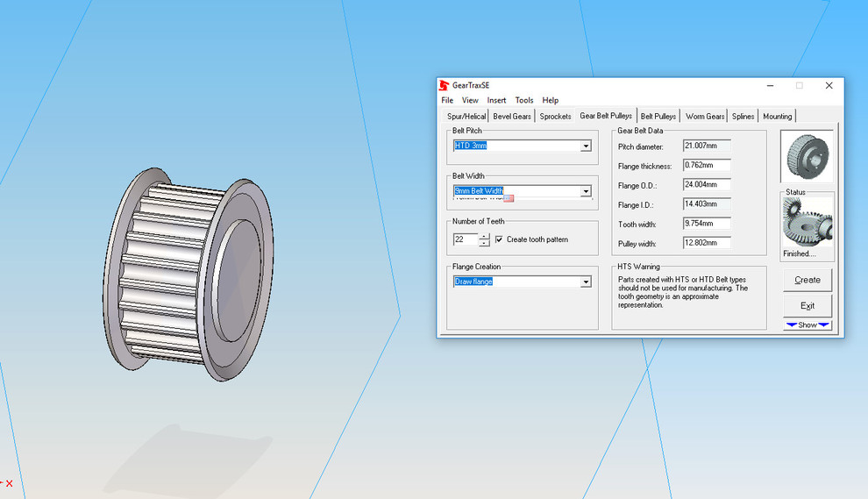Select the Sprockets tab
Viewport: 868px width, 499px height.
(555, 116)
